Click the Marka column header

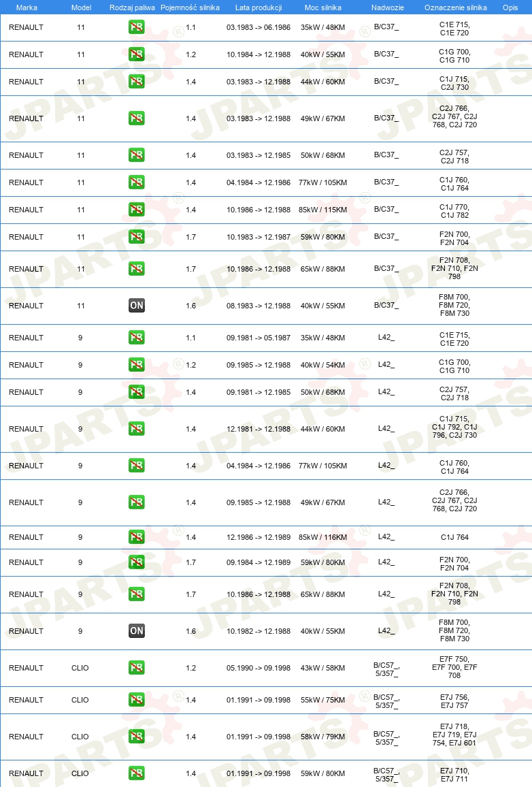pos(27,7)
